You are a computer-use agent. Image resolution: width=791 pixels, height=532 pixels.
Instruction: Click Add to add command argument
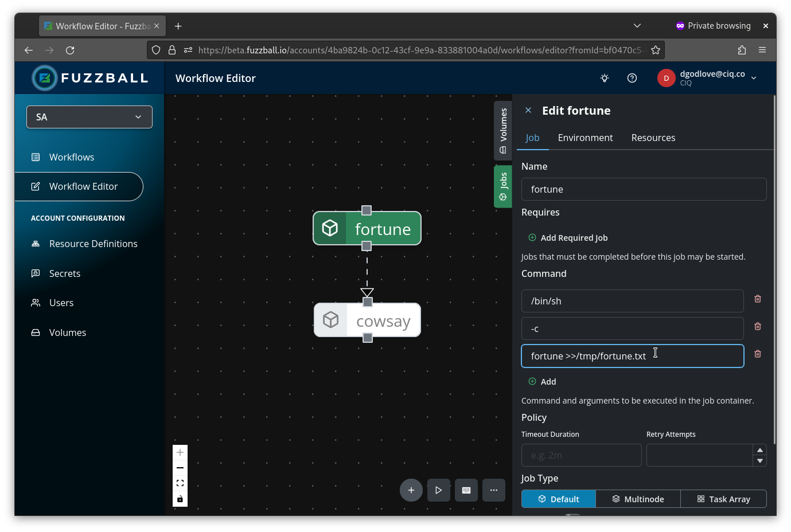542,381
